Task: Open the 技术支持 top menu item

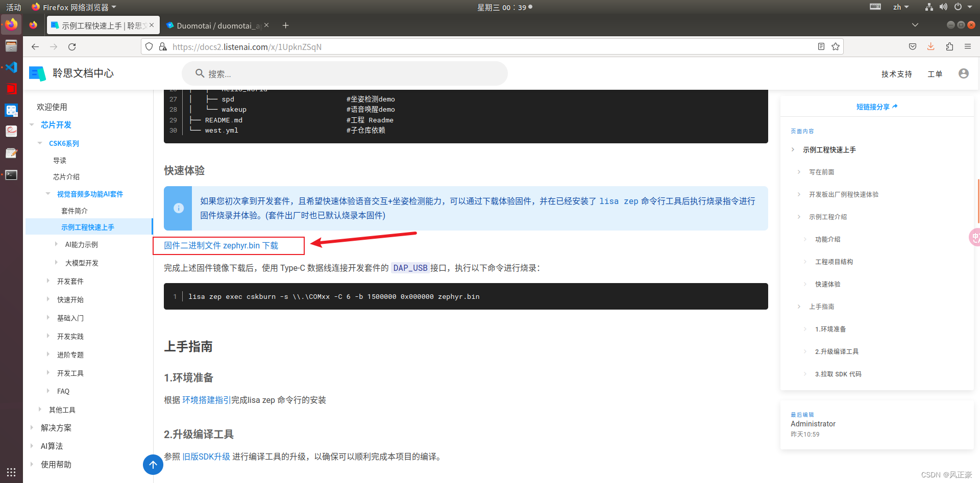Action: [896, 74]
